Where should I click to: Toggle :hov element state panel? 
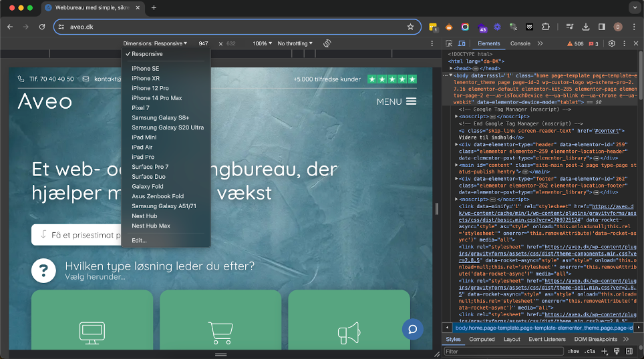(574, 351)
